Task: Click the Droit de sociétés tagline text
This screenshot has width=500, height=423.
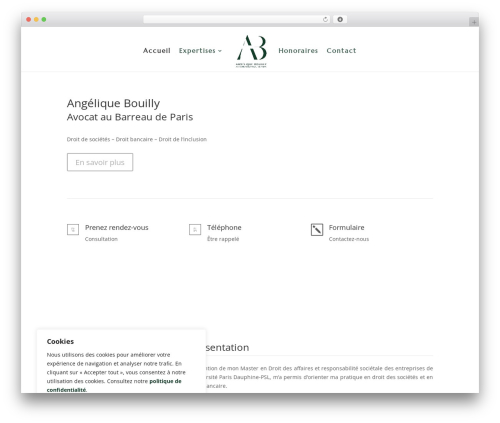Action: 137,139
